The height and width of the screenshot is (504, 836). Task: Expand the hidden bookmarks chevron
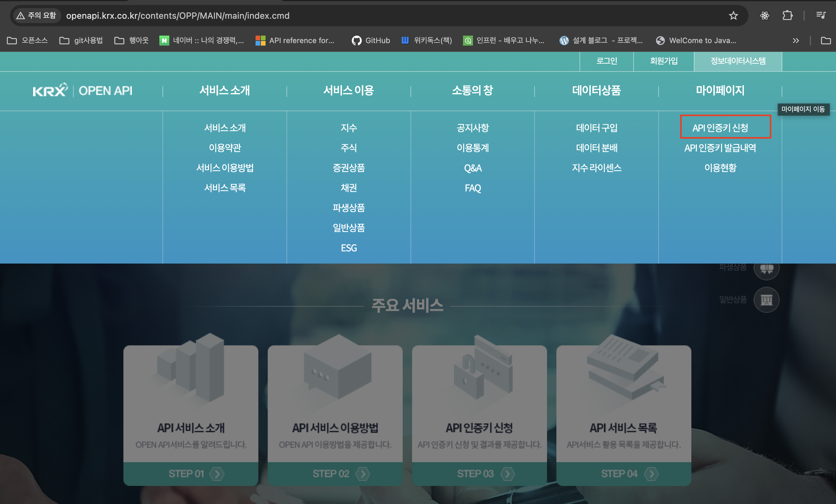tap(796, 40)
